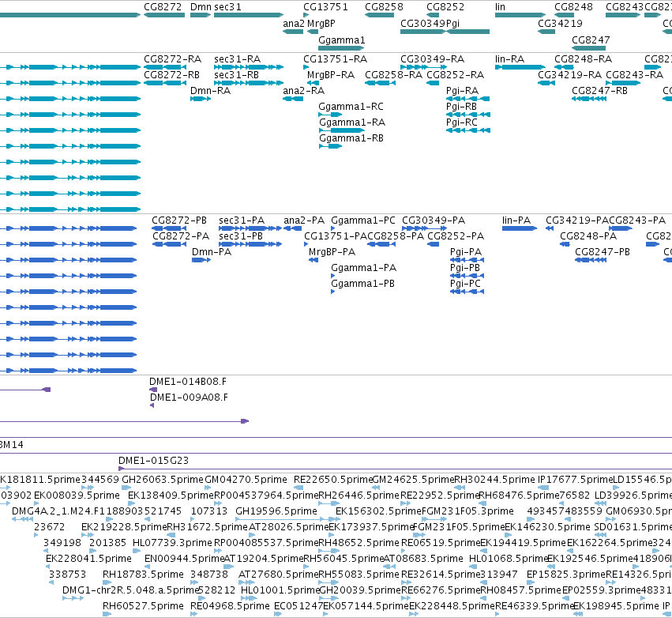Select the DME1-015G23 feature label
The width and height of the screenshot is (672, 618).
153,461
